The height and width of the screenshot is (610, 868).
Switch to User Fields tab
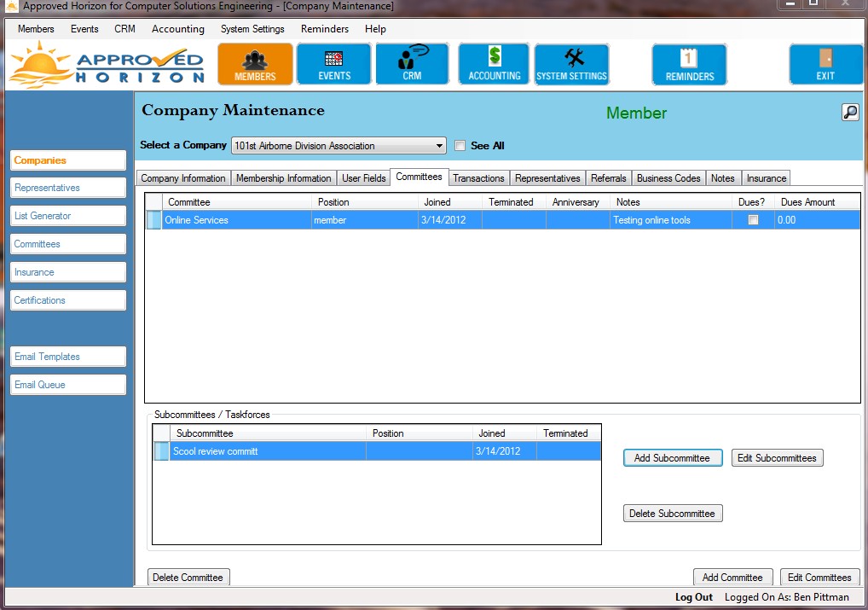tap(364, 177)
